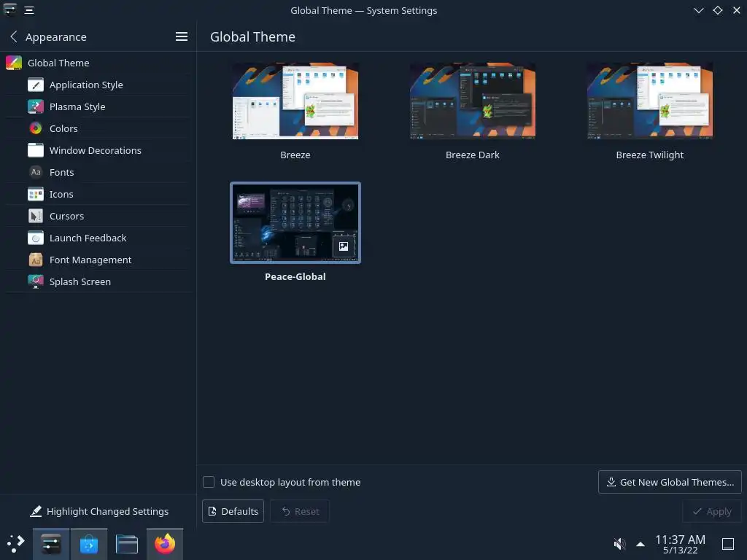The height and width of the screenshot is (560, 747).
Task: Select the Breeze Dark theme thumbnail
Action: [473, 101]
